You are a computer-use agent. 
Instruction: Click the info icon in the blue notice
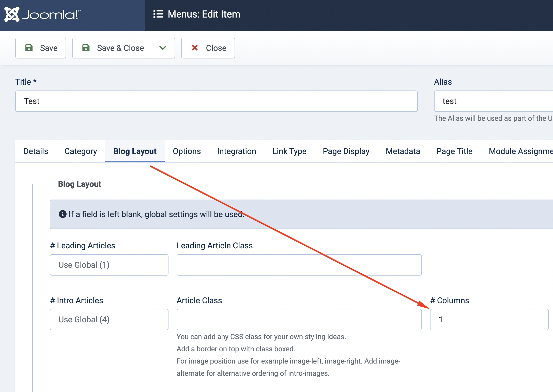click(x=63, y=214)
